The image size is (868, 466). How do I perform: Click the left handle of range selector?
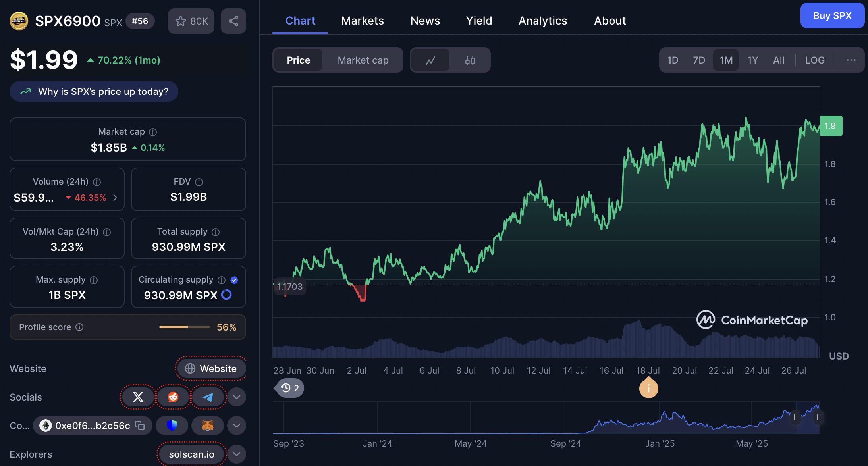click(x=796, y=417)
